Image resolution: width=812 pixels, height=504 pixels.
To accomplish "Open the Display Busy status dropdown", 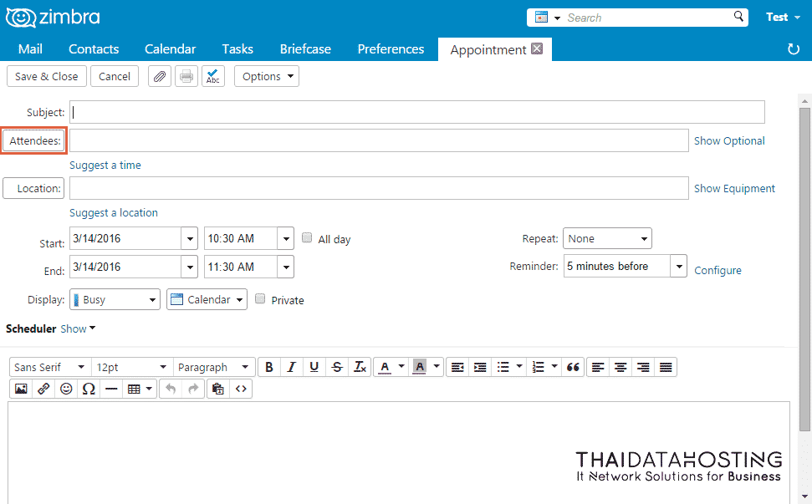I will pos(115,299).
